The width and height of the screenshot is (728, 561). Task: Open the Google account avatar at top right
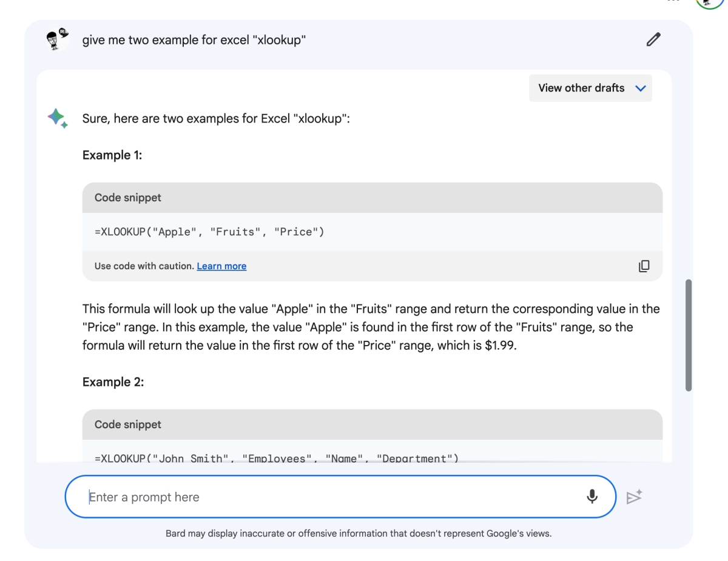(x=709, y=2)
